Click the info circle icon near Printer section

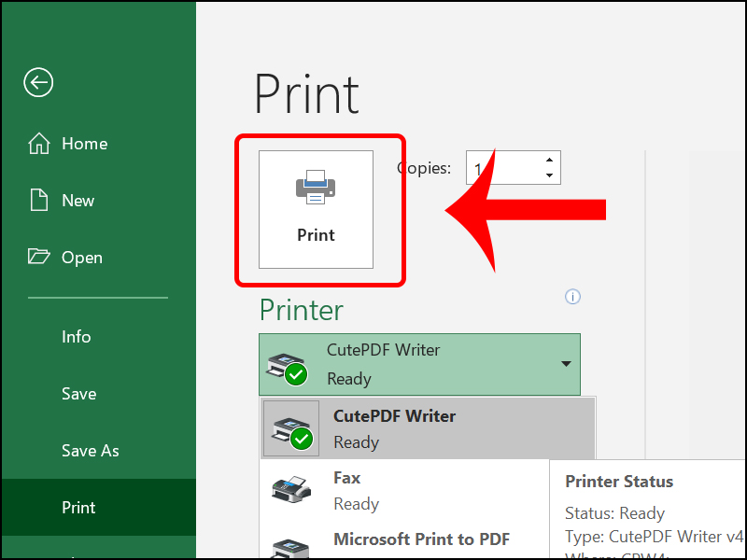pos(572,296)
